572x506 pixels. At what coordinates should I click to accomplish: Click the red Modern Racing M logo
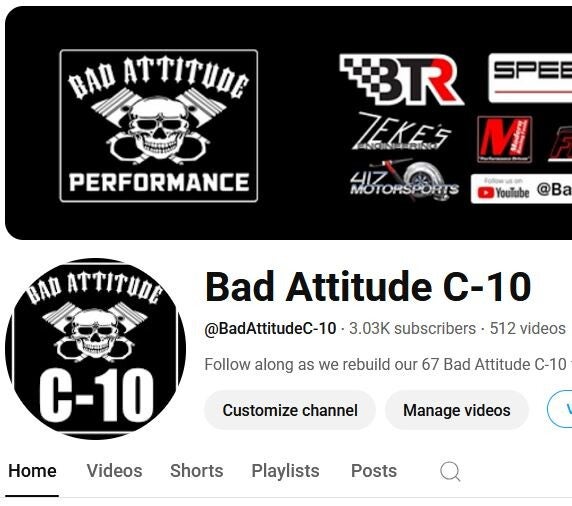tap(505, 139)
